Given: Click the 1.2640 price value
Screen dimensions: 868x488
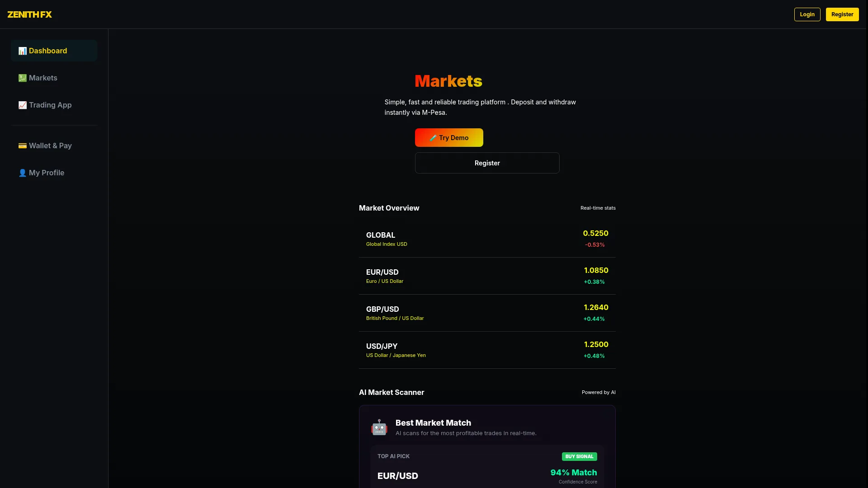Looking at the screenshot, I should (596, 308).
